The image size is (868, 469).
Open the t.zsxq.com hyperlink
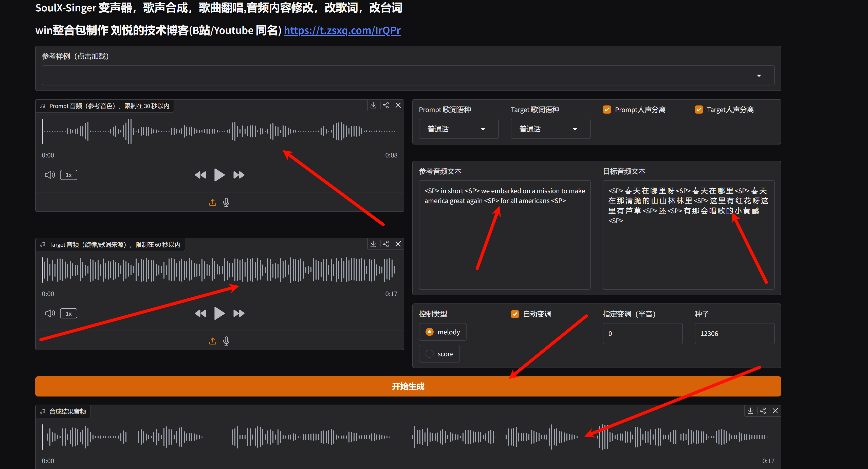(342, 30)
